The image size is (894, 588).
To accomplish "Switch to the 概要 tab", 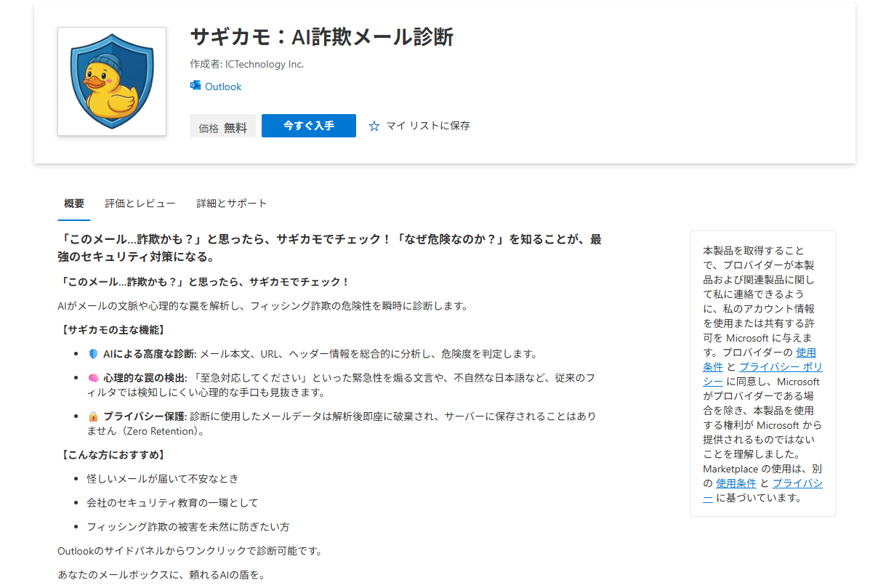I will [x=74, y=204].
